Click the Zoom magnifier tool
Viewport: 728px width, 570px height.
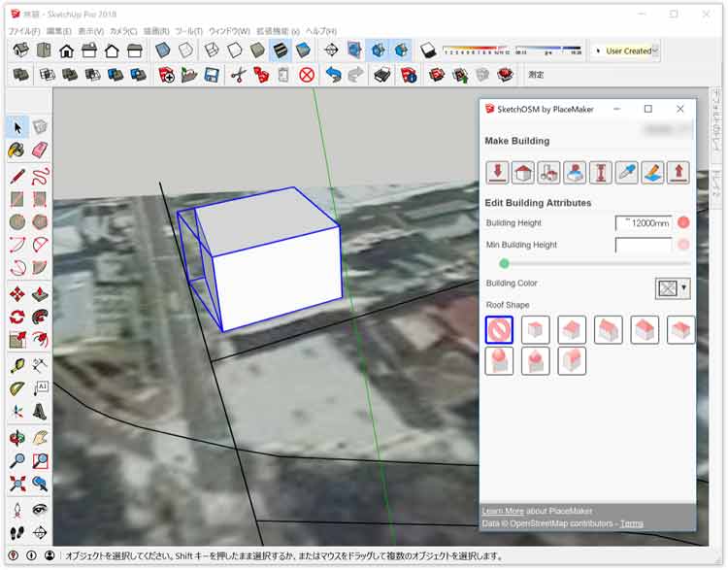(17, 460)
